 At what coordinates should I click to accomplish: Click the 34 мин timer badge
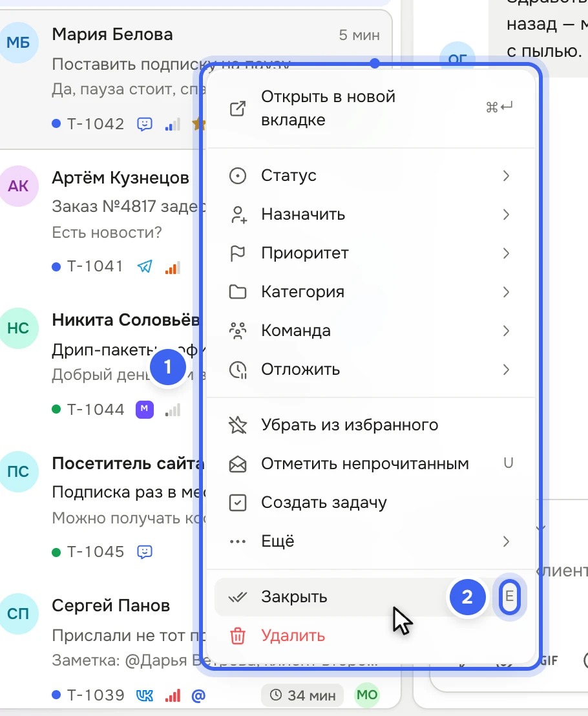coord(302,695)
